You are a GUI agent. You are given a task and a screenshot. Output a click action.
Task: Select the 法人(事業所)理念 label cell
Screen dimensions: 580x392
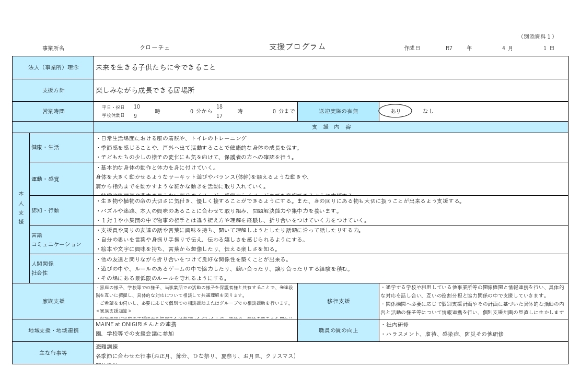coord(53,68)
